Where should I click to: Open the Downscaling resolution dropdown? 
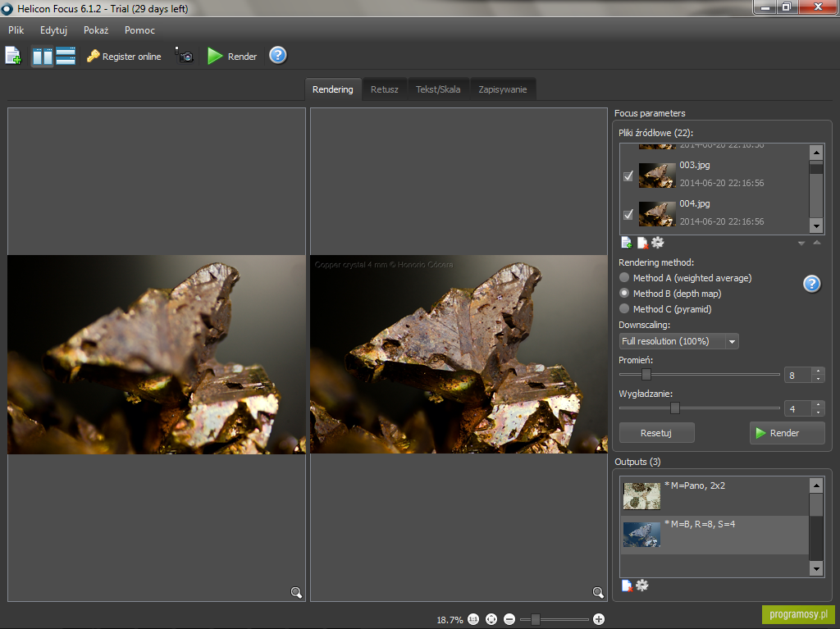pos(678,341)
